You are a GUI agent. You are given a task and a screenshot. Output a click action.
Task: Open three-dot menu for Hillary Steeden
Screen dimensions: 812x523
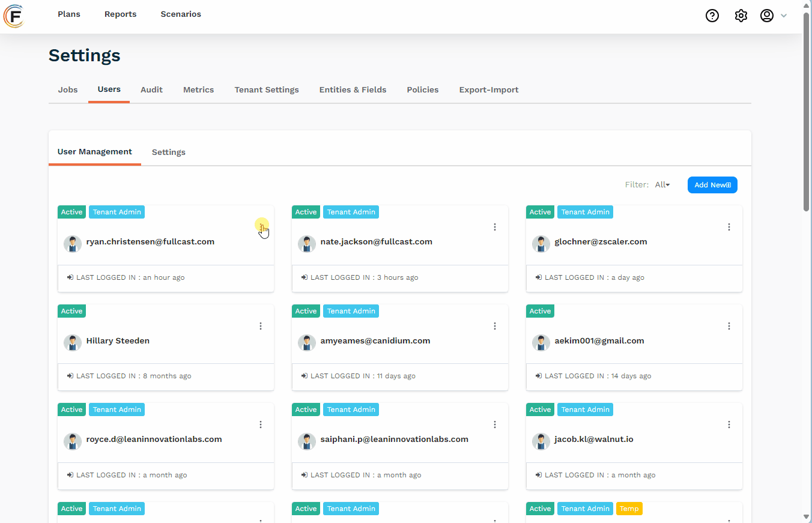261,326
